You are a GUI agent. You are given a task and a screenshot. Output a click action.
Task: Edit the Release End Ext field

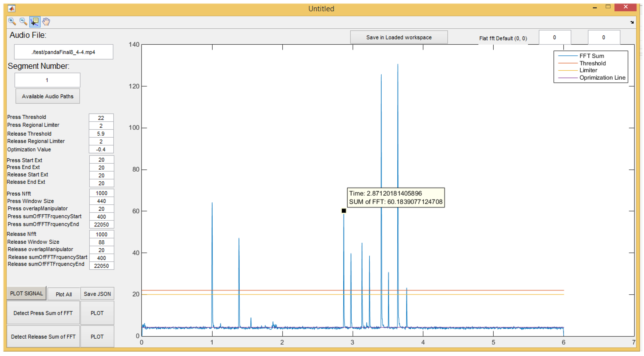[102, 183]
